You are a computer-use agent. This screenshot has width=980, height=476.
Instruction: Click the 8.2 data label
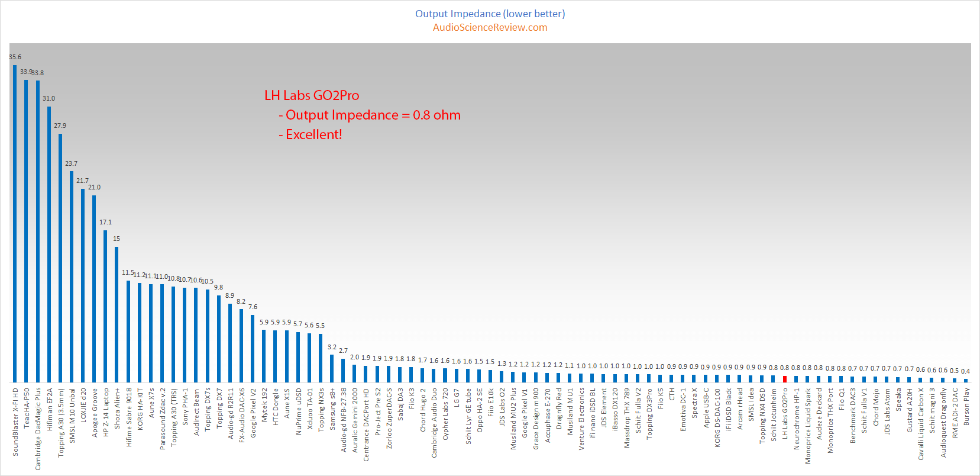[x=241, y=302]
